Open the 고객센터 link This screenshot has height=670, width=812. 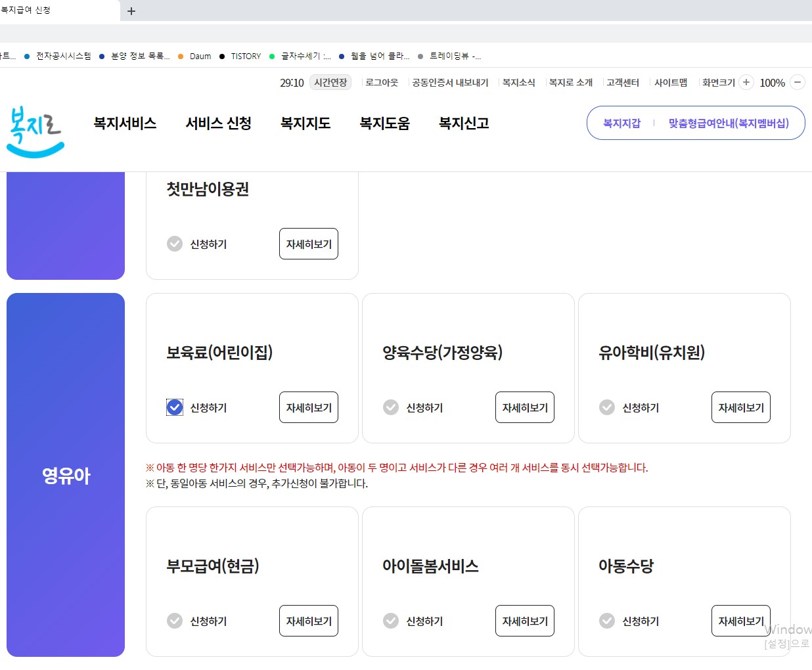pyautogui.click(x=623, y=82)
